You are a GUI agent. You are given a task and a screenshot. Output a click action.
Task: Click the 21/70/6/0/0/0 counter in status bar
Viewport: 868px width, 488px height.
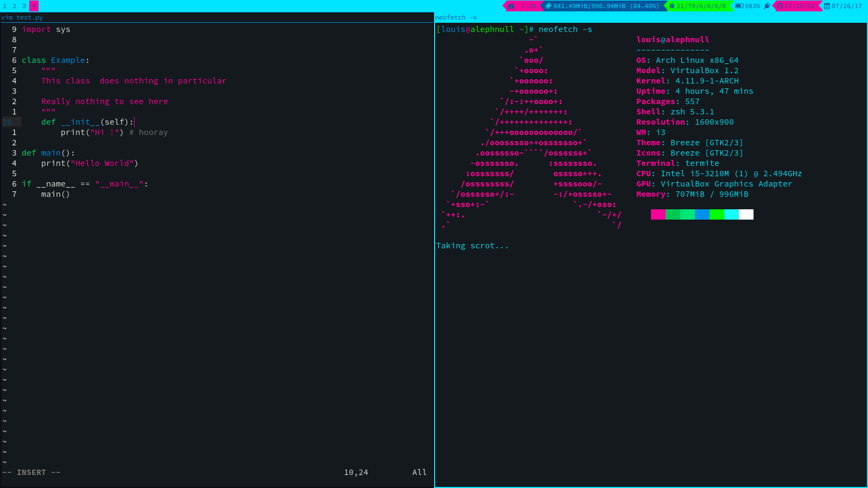click(701, 6)
